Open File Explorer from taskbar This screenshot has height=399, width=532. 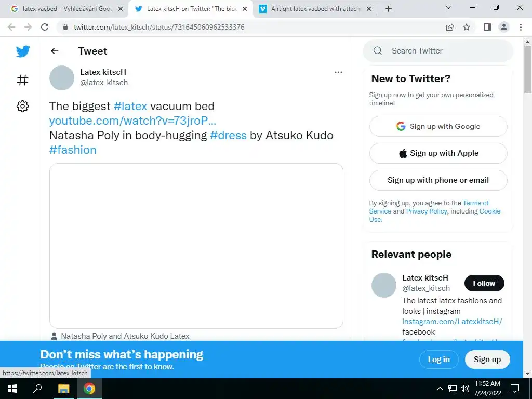pos(63,389)
